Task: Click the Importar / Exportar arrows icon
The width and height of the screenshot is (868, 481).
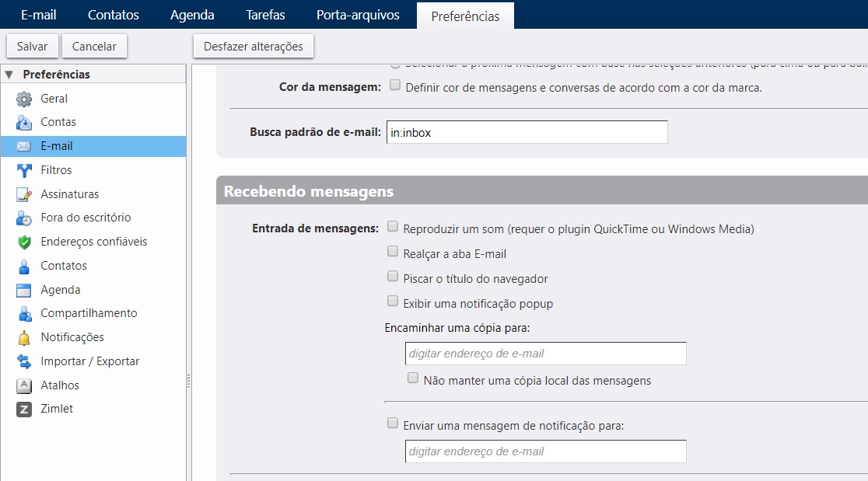Action: point(24,361)
